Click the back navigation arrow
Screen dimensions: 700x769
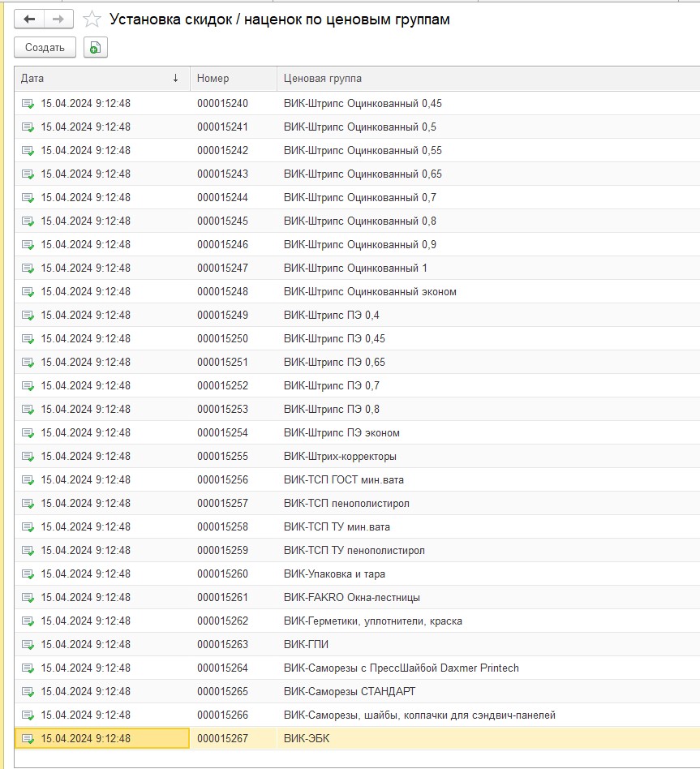tap(29, 19)
